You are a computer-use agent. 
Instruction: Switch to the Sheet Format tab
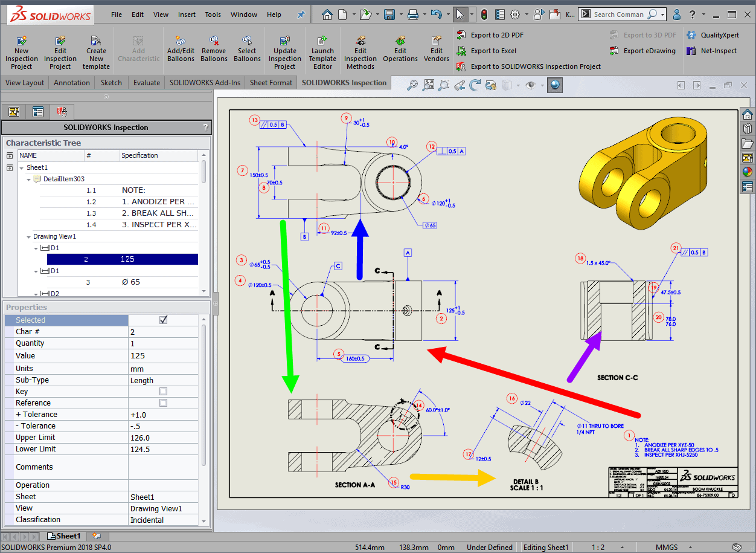click(271, 83)
